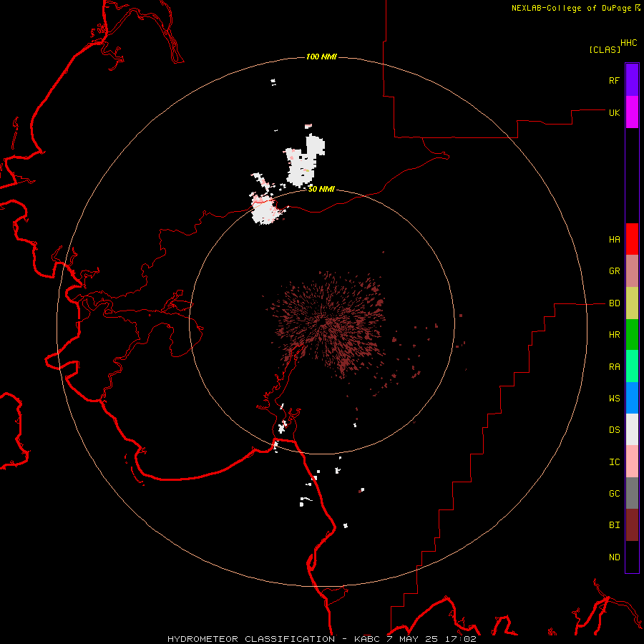Click the HR legend label
This screenshot has width=644, height=644.
pos(614,335)
